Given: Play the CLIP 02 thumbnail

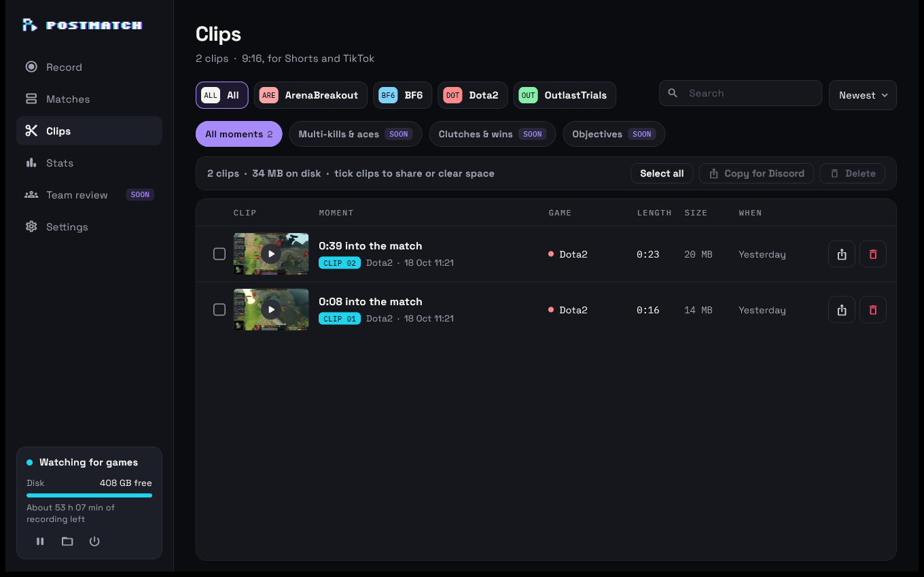Looking at the screenshot, I should [x=271, y=254].
